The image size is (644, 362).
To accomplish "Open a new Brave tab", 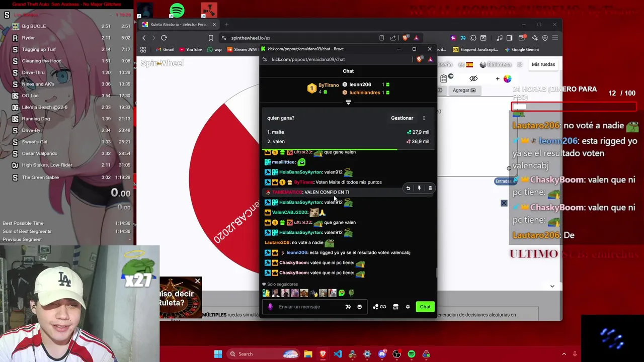I will tap(226, 24).
